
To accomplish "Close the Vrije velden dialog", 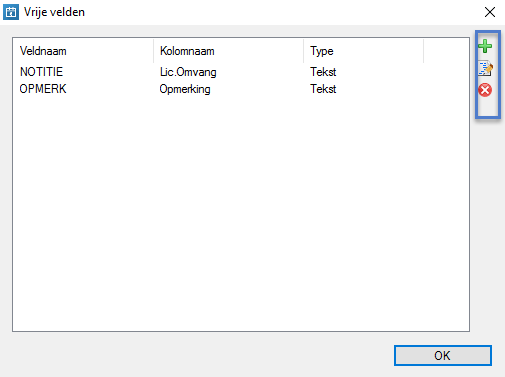I will point(490,12).
